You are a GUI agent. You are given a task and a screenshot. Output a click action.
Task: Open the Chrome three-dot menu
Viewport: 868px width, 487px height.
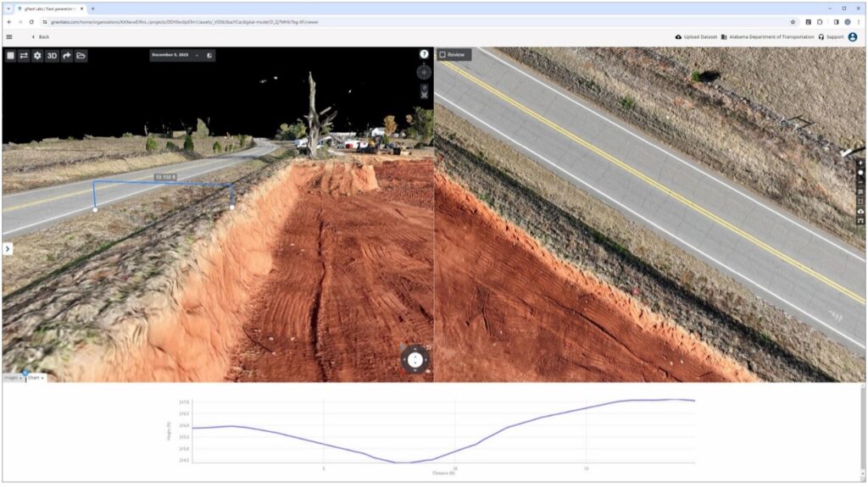859,22
